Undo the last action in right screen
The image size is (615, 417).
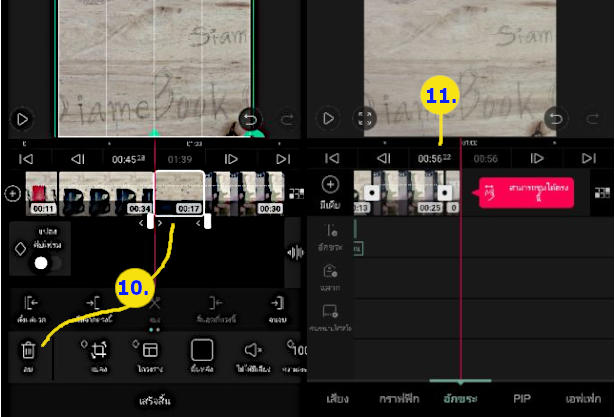pyautogui.click(x=555, y=118)
